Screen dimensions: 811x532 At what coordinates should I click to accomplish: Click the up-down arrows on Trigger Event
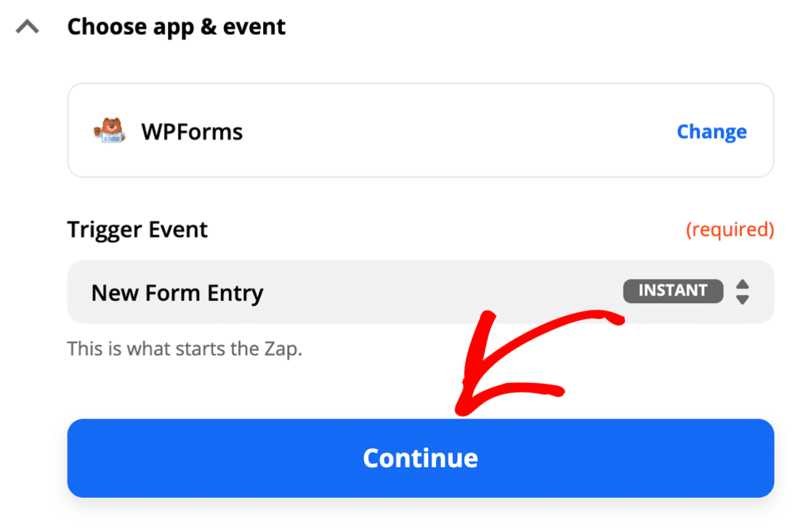742,292
